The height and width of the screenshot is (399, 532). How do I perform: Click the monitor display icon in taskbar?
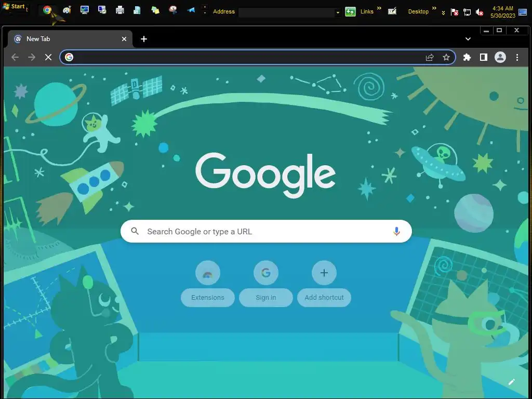coord(85,10)
